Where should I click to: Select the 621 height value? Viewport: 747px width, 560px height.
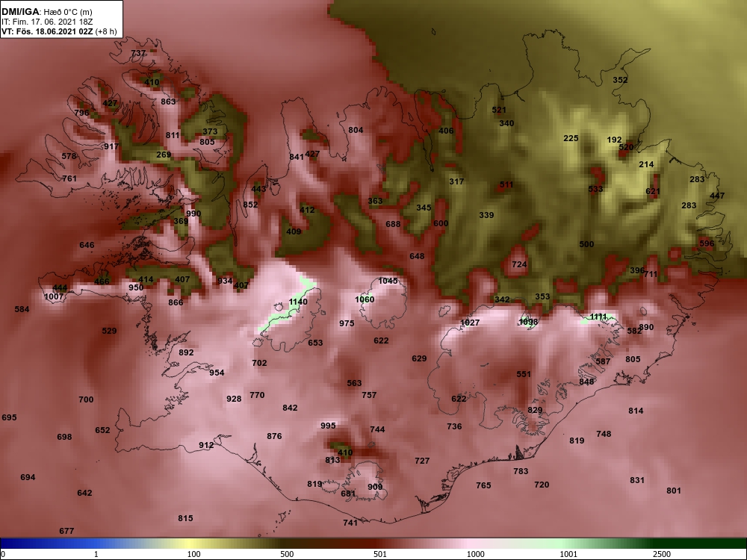pyautogui.click(x=653, y=191)
